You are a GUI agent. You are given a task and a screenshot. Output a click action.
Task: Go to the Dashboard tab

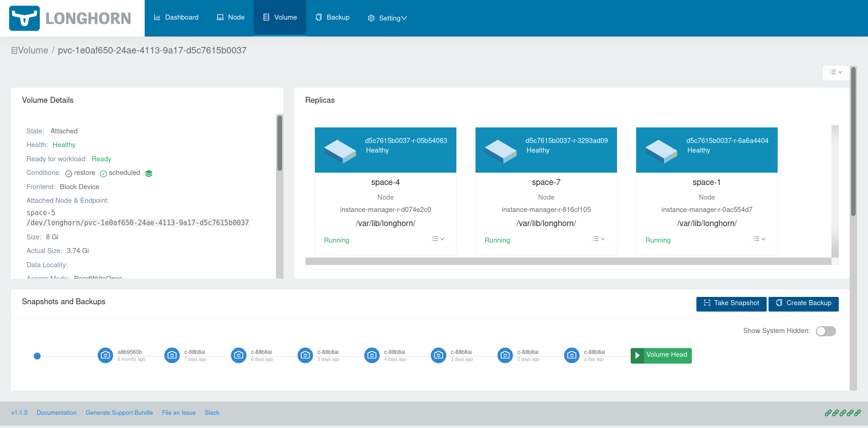[x=176, y=17]
